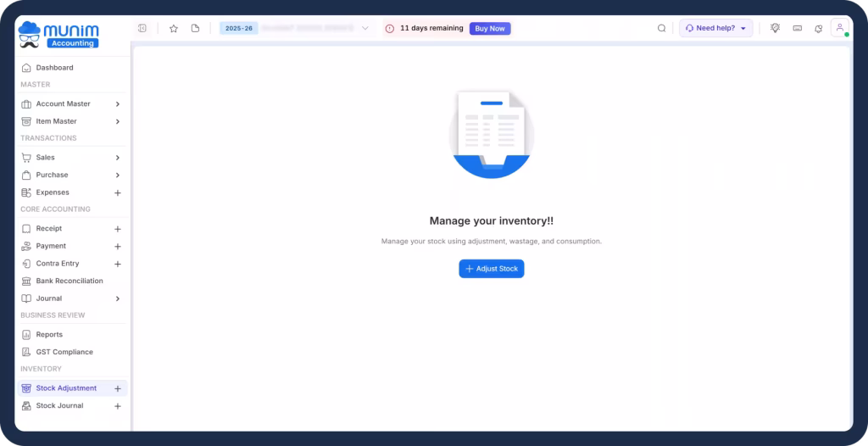The width and height of the screenshot is (868, 446).
Task: Click the inventory illustration image
Action: (492, 135)
